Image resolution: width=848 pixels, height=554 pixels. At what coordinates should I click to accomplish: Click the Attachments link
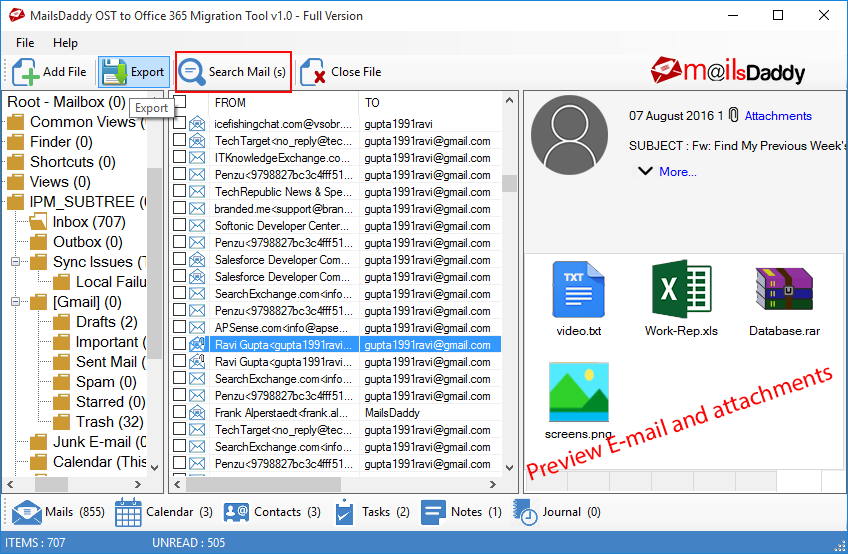778,116
